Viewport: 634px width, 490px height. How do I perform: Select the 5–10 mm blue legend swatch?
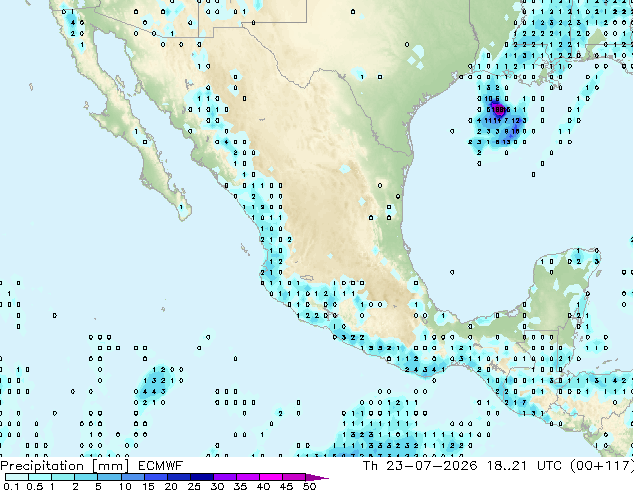click(109, 477)
